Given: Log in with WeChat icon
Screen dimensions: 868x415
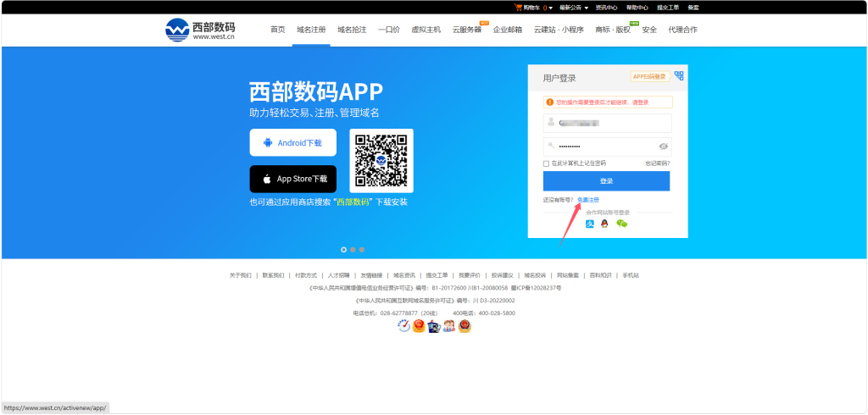Looking at the screenshot, I should (x=621, y=224).
